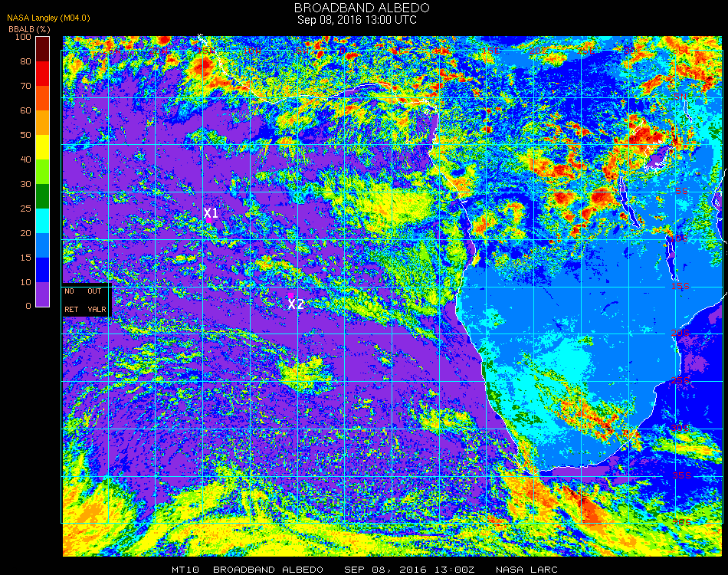Click the legend value 80
This screenshot has height=575, width=728.
[25, 61]
